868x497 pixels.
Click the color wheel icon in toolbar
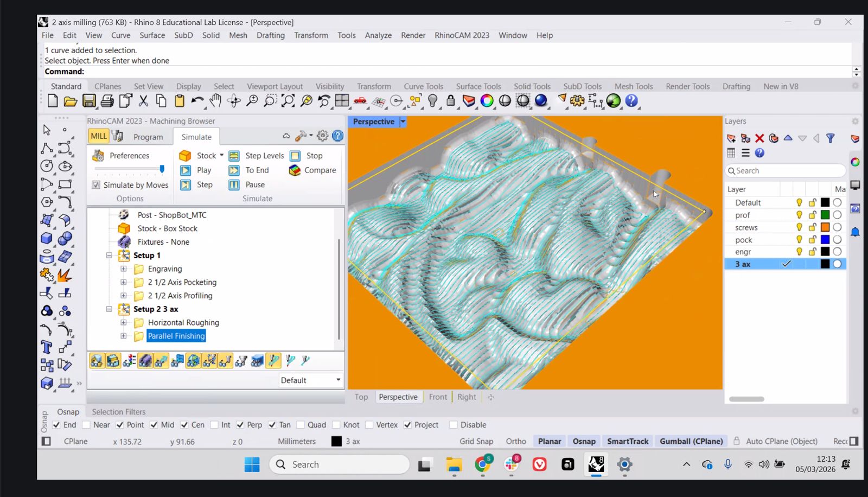pos(487,101)
